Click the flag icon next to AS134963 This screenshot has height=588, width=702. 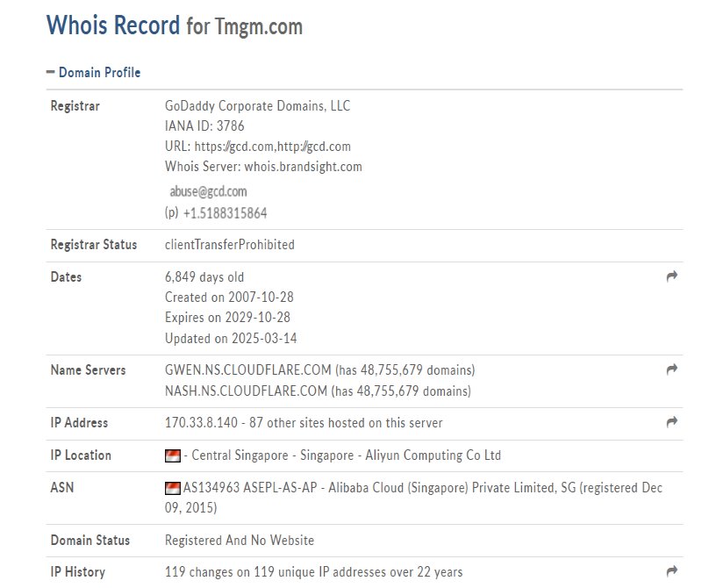[173, 488]
